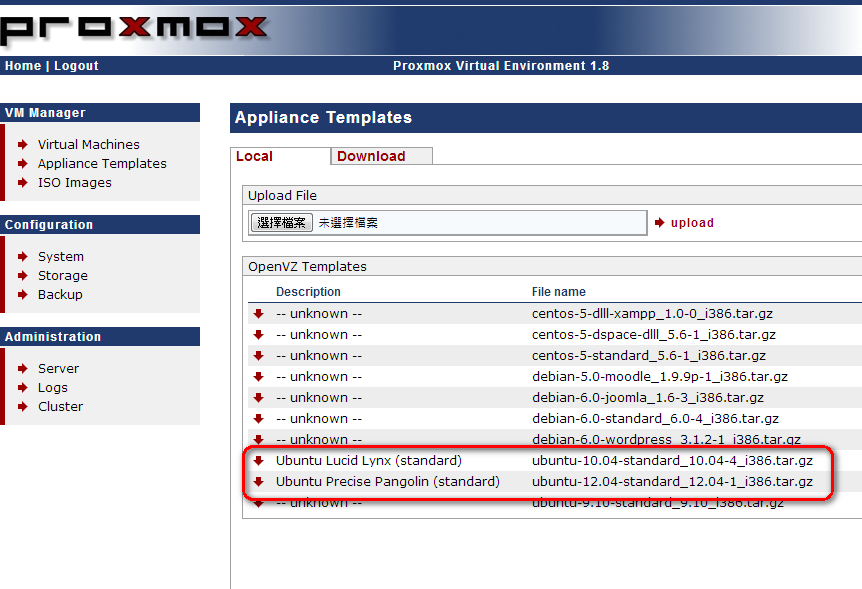Click the arrow icon for debian-5.0-moodle template
Image resolution: width=862 pixels, height=589 pixels.
(258, 377)
